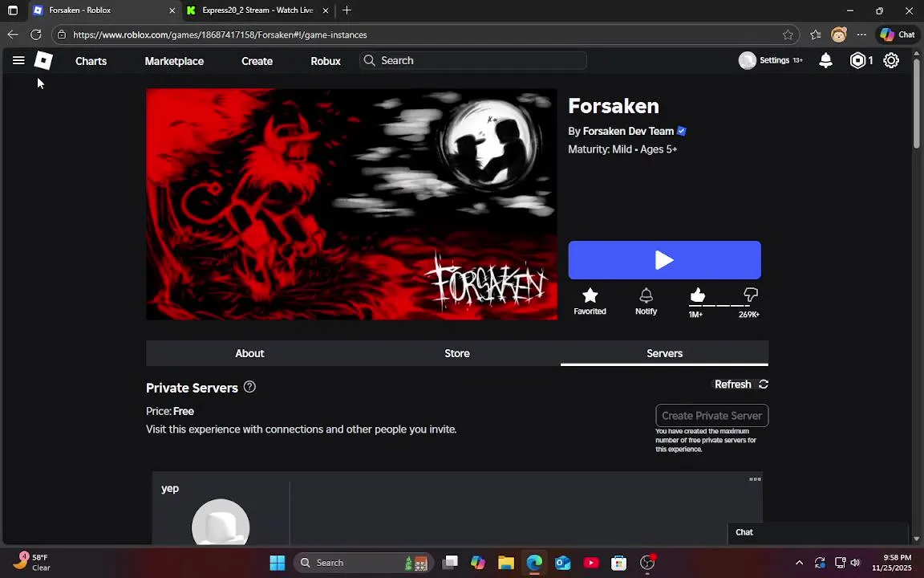Select the Servers tab
Screen dimensions: 924x578
point(664,352)
